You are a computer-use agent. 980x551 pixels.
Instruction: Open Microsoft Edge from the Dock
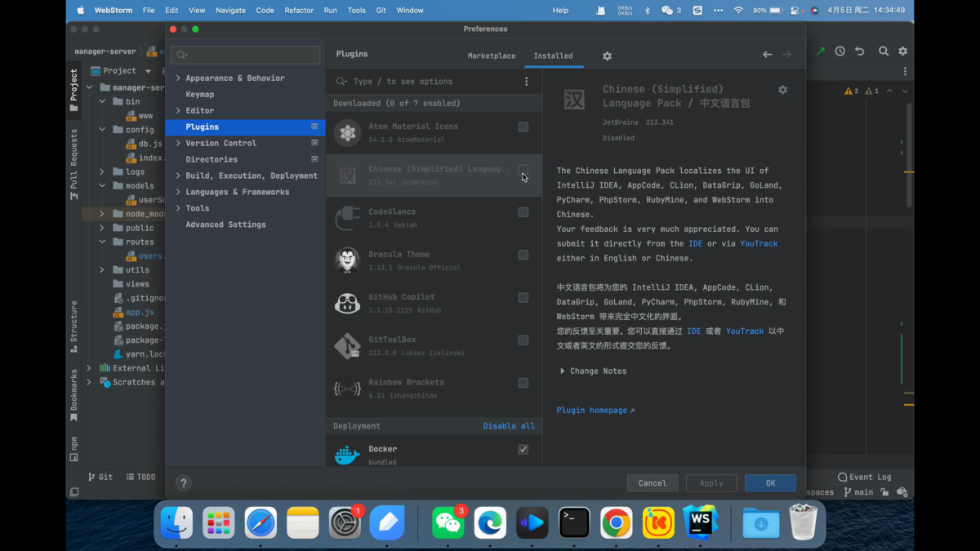click(x=490, y=523)
